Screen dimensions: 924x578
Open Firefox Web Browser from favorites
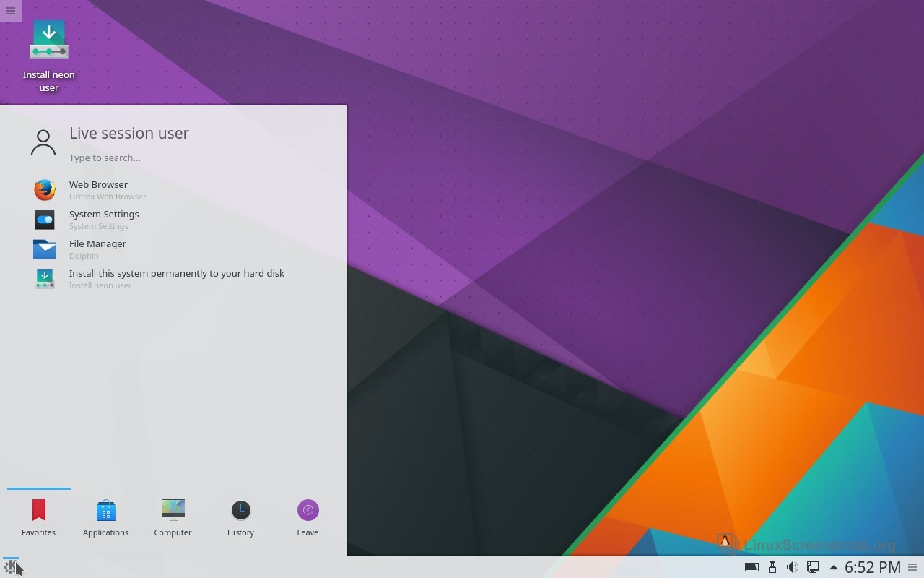point(98,189)
